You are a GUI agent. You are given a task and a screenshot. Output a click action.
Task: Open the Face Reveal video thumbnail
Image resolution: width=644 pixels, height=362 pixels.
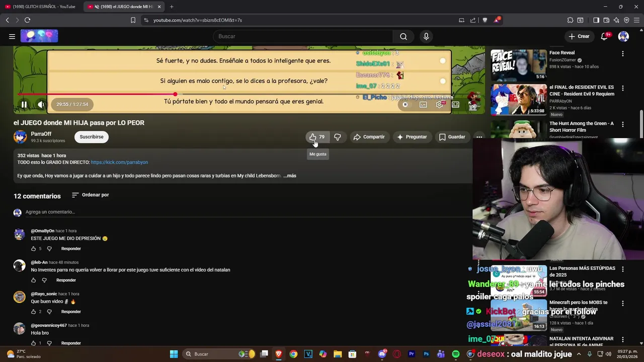pyautogui.click(x=518, y=65)
